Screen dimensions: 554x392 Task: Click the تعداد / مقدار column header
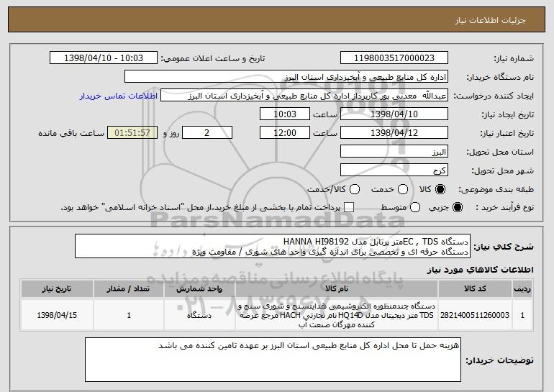(x=129, y=289)
